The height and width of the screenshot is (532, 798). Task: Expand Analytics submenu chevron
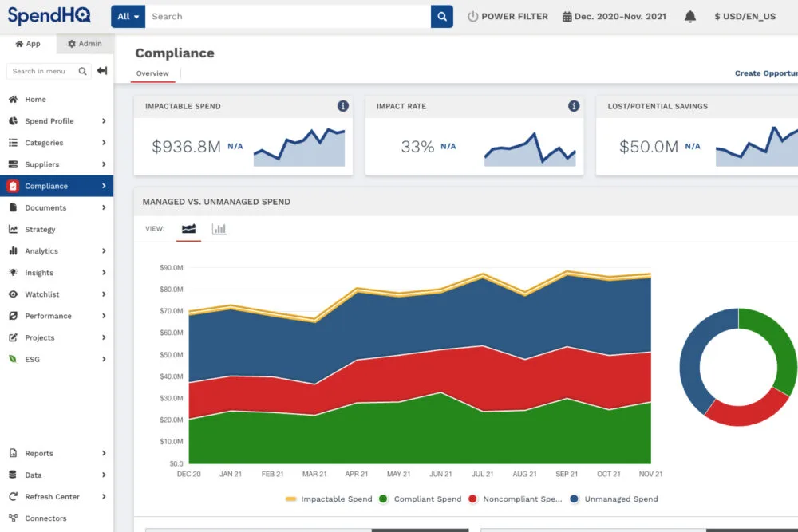104,250
